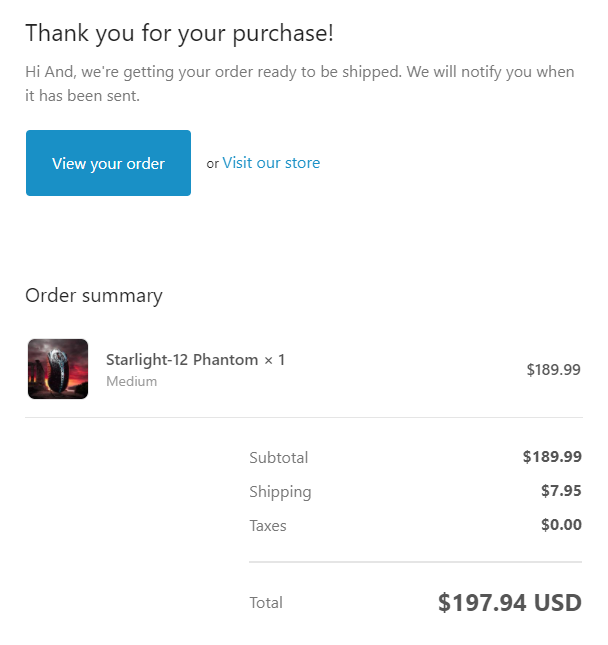Screen dimensions: 608x645
Task: Click the Hi And shipping notice paragraph
Action: click(x=300, y=84)
